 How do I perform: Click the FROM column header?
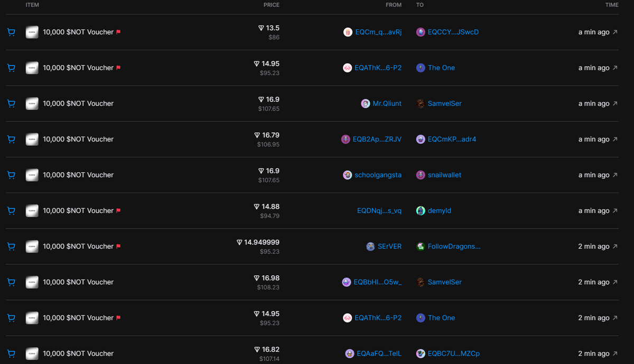(394, 5)
